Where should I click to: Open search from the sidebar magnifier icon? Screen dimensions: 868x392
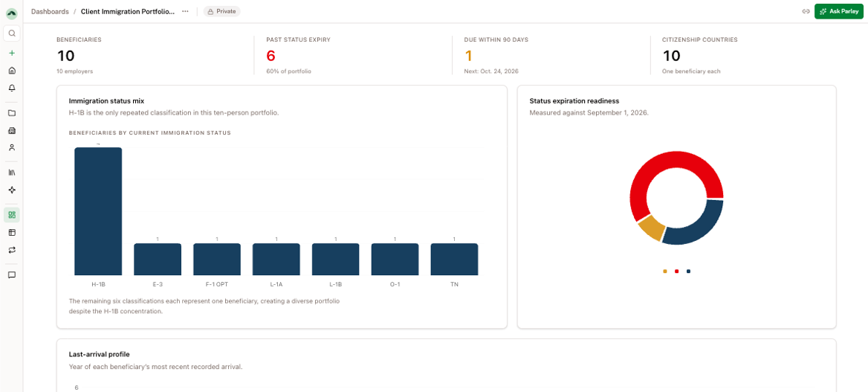12,33
